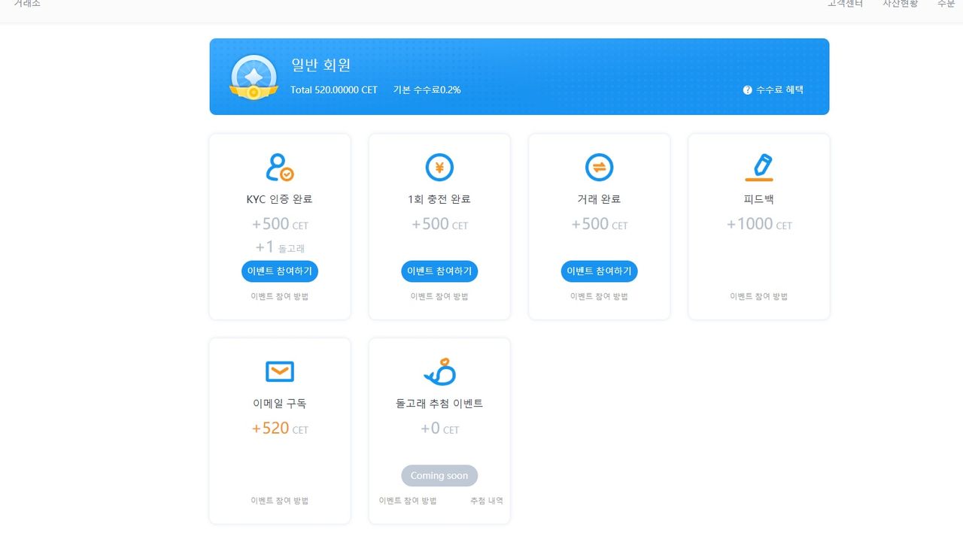Click the 이메일 구독 title
Viewport: 963px width, 560px height.
[x=280, y=404]
